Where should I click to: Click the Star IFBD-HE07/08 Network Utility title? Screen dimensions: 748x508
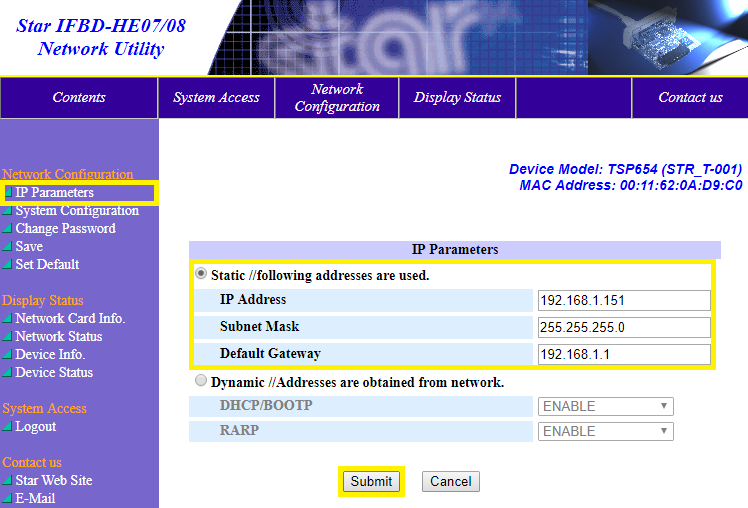[101, 37]
